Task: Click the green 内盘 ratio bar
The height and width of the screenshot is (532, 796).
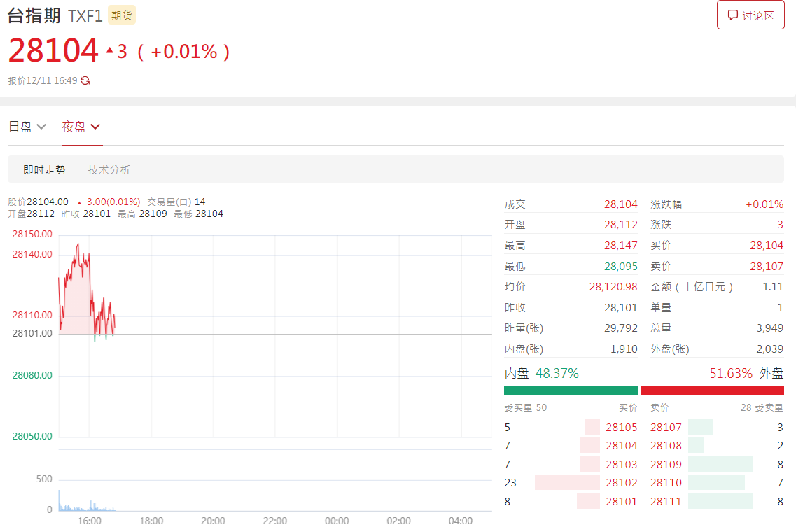Action: coord(571,390)
